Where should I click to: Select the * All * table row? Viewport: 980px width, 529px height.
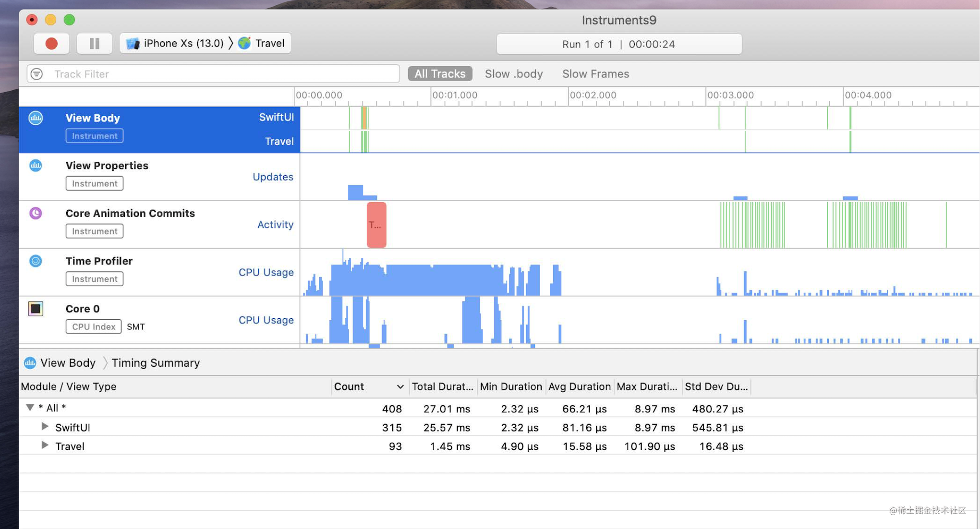[498, 408]
